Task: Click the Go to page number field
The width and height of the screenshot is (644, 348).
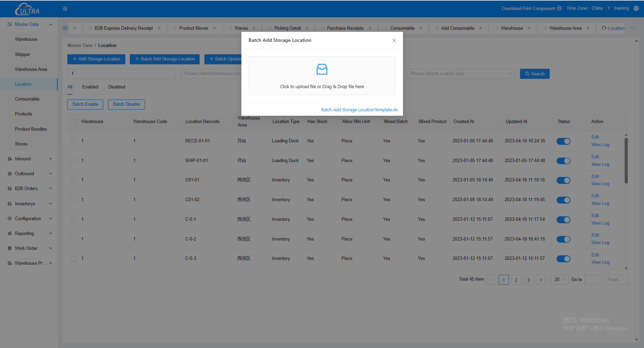Action: [592, 280]
